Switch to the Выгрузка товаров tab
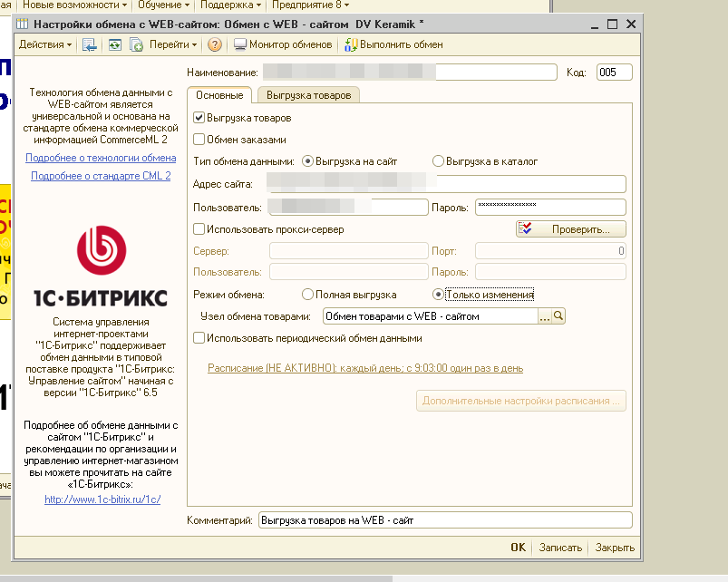This screenshot has height=582, width=728. (x=308, y=95)
